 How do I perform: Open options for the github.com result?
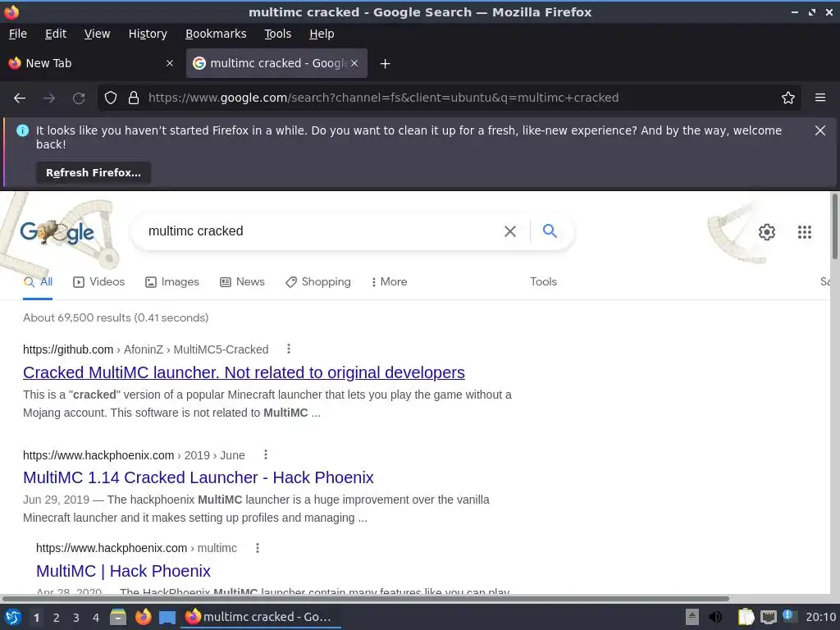[289, 349]
